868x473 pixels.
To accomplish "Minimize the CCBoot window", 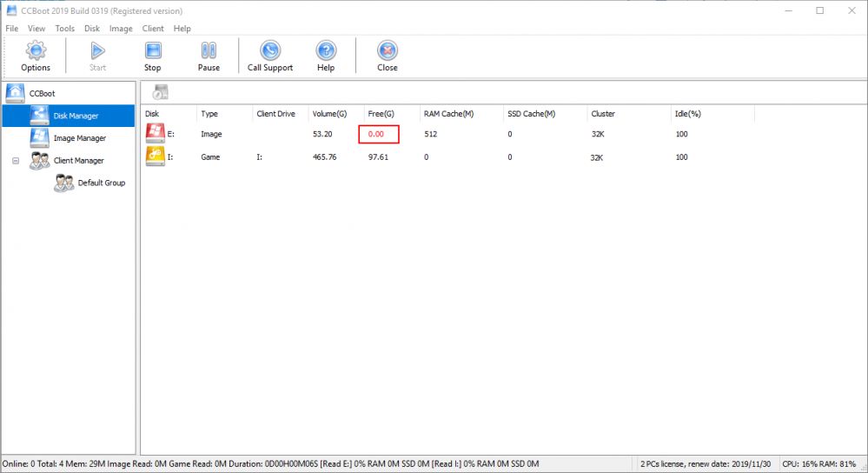I will (x=789, y=10).
